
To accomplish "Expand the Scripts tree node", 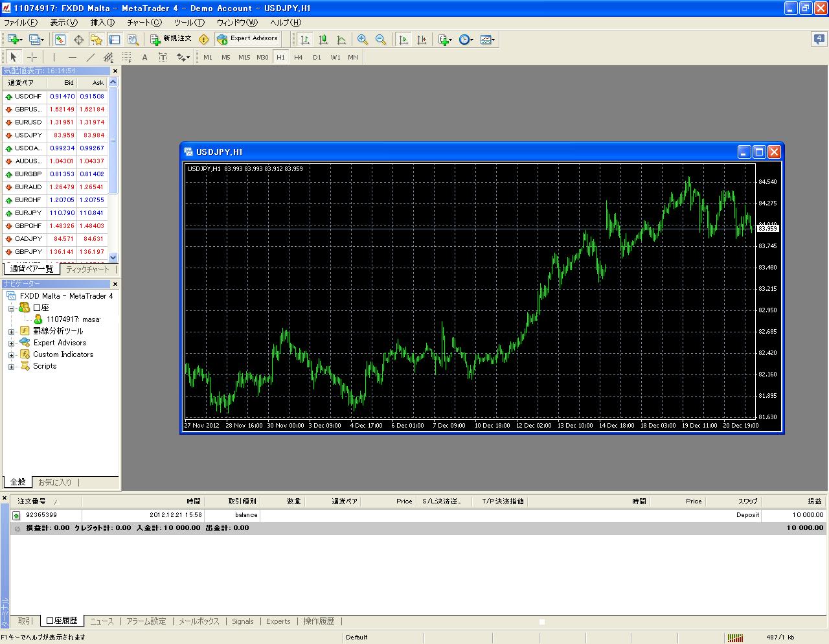I will point(11,367).
